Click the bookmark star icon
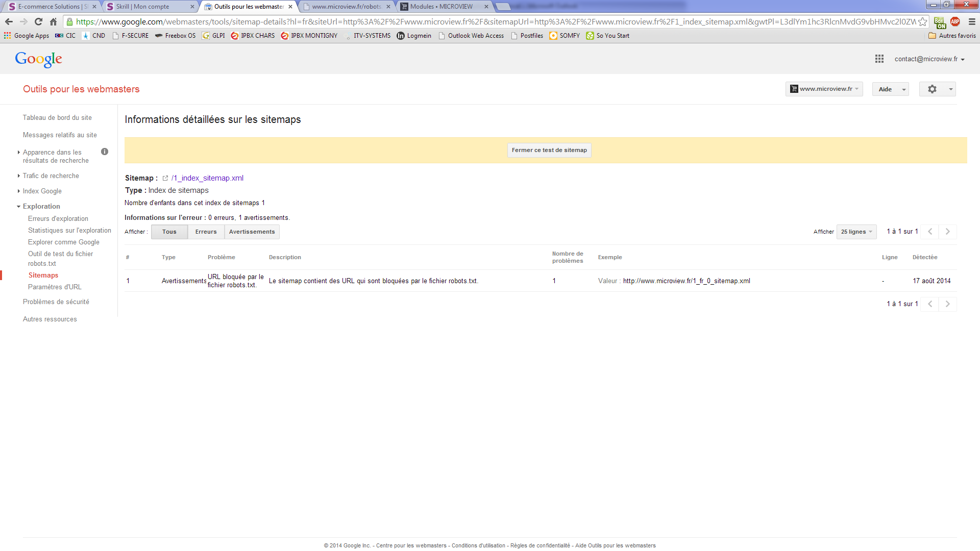This screenshot has height=551, width=980. pos(922,22)
